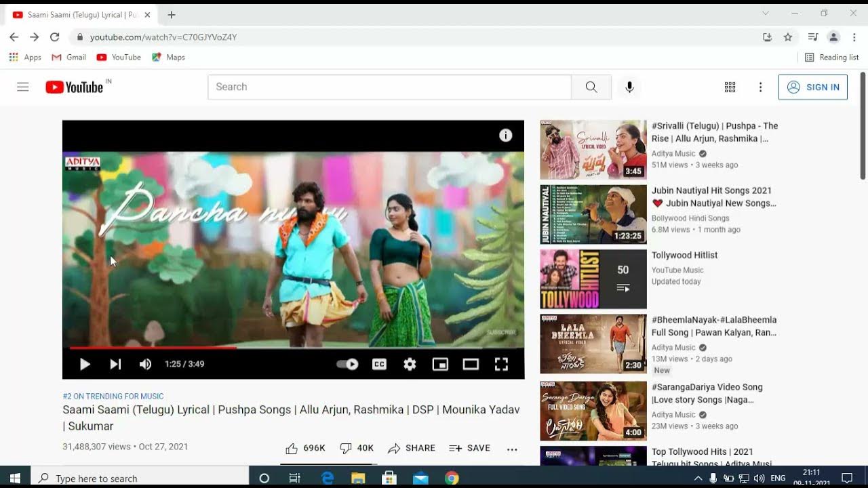
Task: Open the YouTube bookmark in bookmarks bar
Action: click(119, 57)
